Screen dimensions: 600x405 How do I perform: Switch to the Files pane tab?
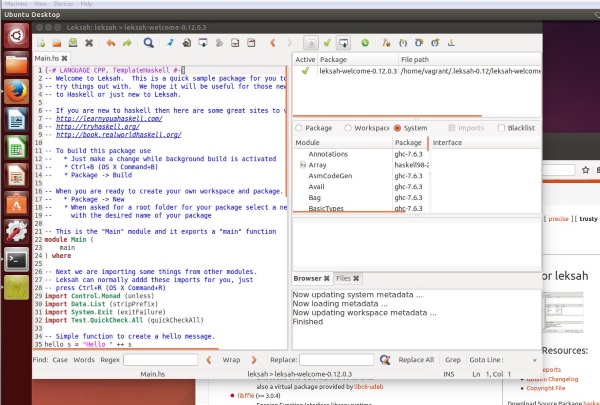coord(343,278)
